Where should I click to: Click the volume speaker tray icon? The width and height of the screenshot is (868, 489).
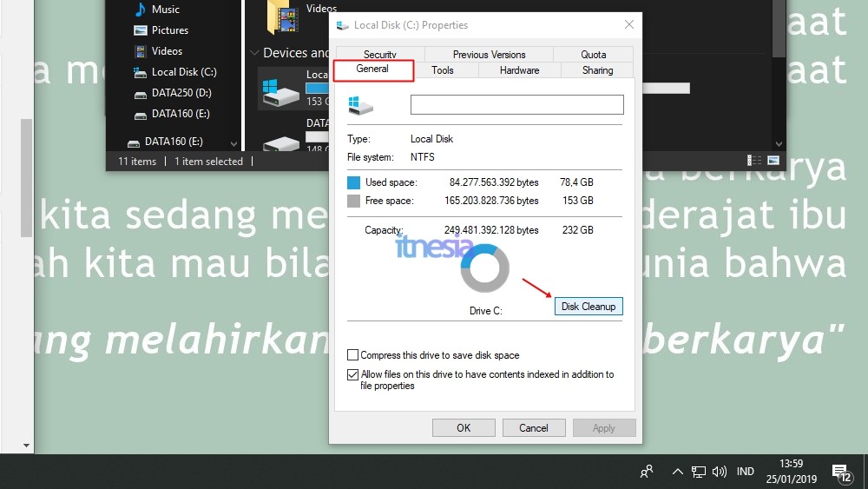pyautogui.click(x=720, y=472)
